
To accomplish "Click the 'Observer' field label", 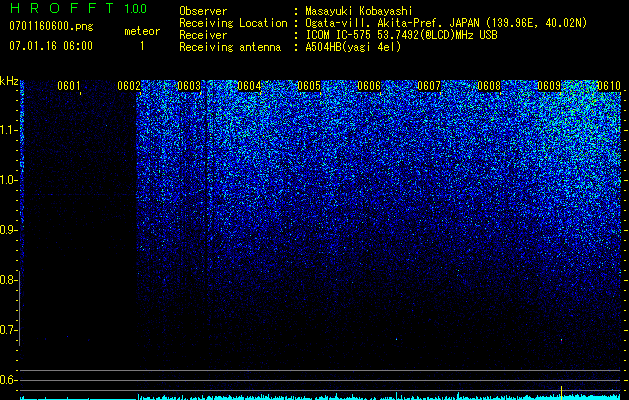I will [203, 11].
